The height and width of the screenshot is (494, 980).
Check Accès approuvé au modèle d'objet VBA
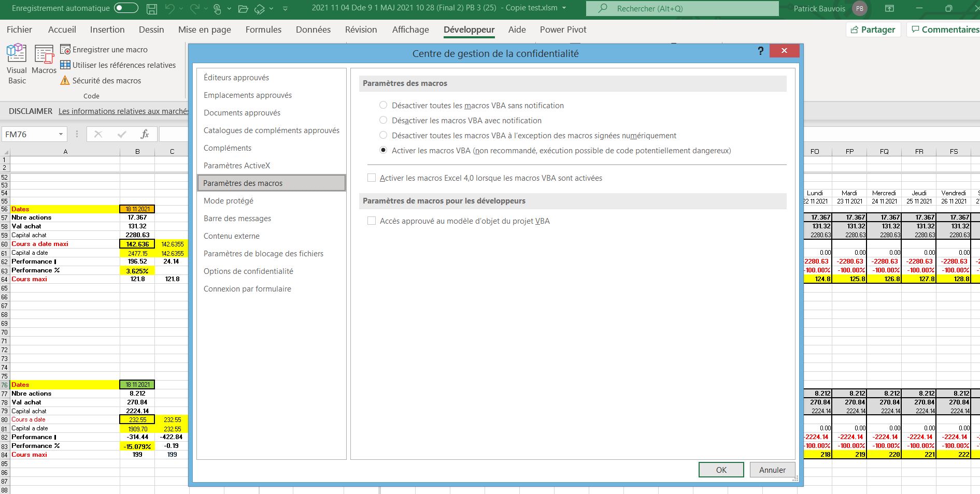(372, 221)
